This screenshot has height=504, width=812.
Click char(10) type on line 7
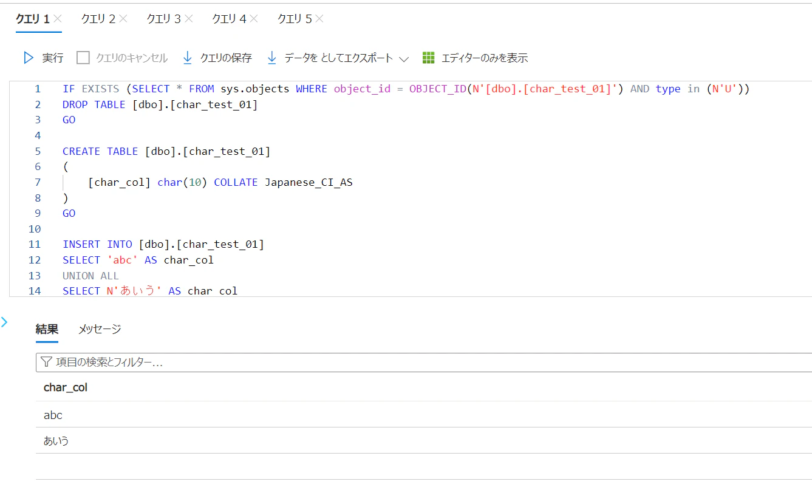tap(182, 182)
